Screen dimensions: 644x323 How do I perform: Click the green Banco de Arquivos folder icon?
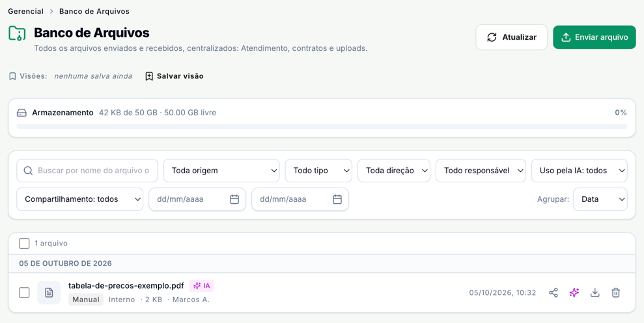17,33
